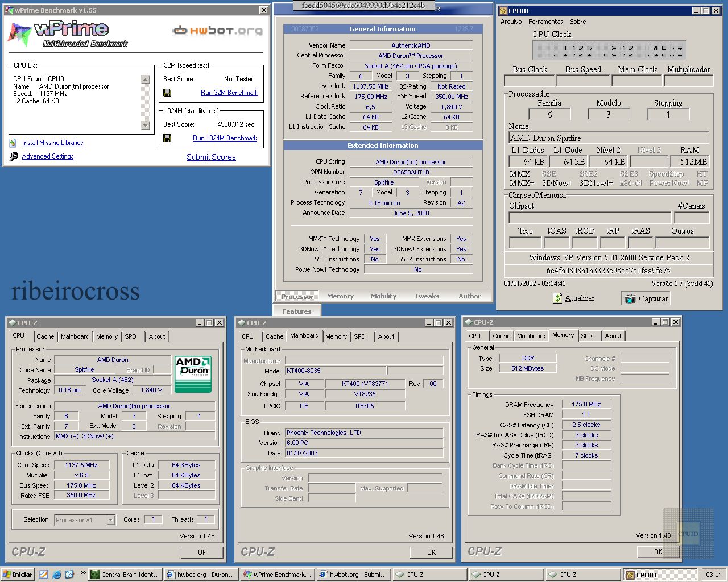728x582 pixels.
Task: Open Internet Explorer from quick launch
Action: 57,575
